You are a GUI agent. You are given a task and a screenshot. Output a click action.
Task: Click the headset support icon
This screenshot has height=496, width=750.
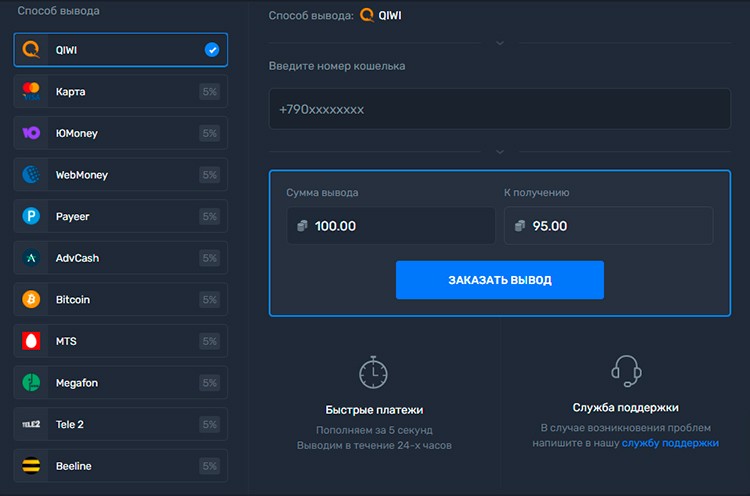(626, 371)
